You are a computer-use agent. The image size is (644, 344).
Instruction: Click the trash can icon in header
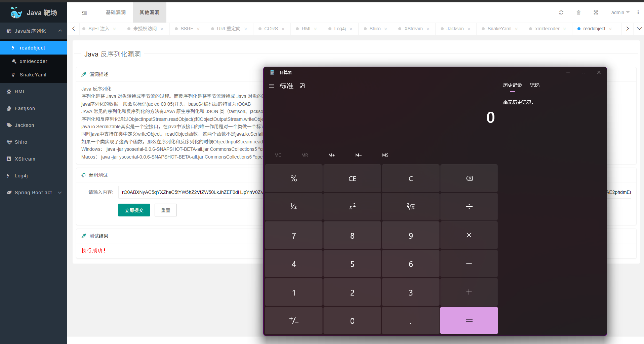point(578,12)
